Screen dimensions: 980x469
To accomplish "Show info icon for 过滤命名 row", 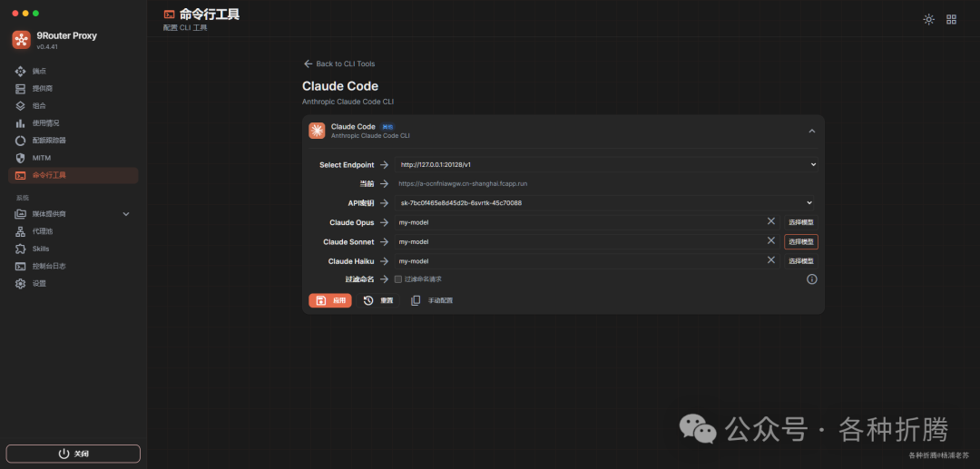I will pyautogui.click(x=812, y=279).
